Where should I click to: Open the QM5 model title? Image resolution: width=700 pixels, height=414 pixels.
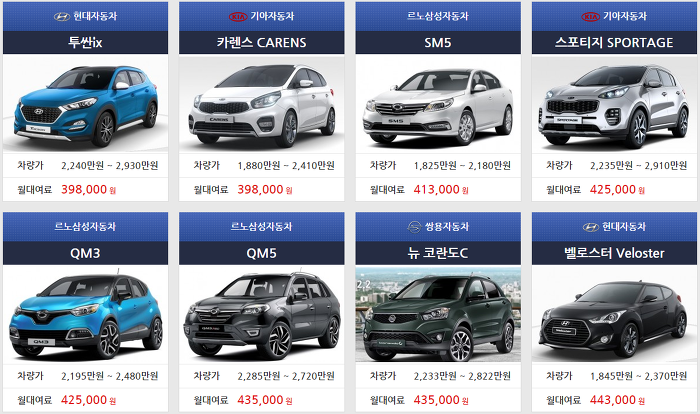(262, 253)
